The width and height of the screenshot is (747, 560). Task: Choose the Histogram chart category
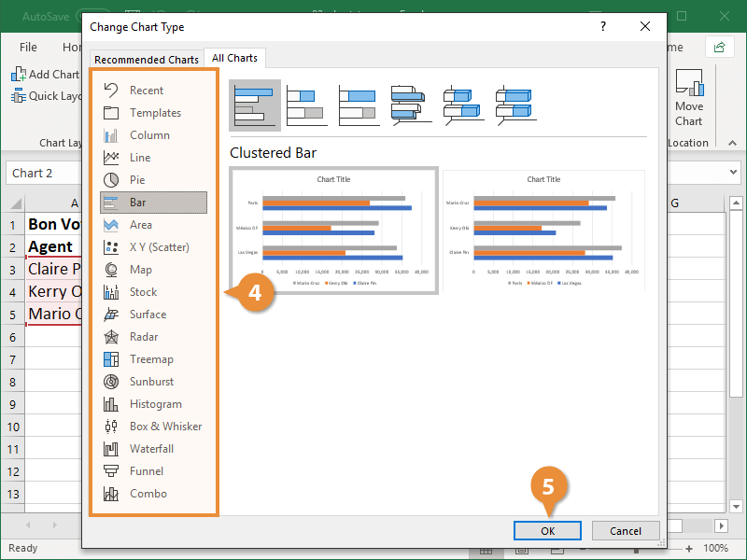coord(153,404)
